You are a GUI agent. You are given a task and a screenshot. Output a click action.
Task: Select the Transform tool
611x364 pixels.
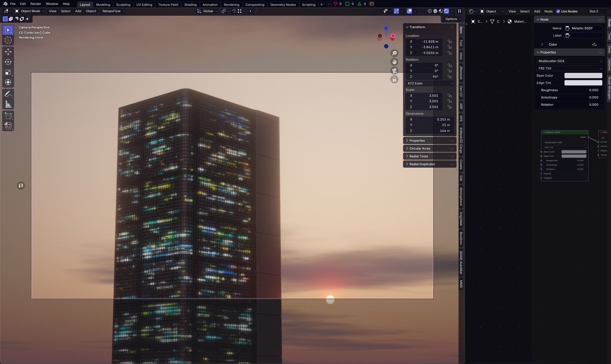[x=8, y=82]
